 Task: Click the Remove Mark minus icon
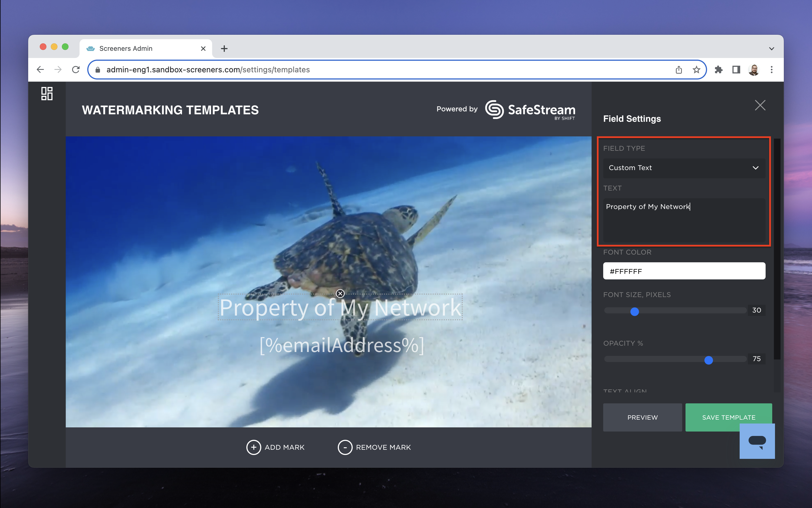tap(345, 447)
